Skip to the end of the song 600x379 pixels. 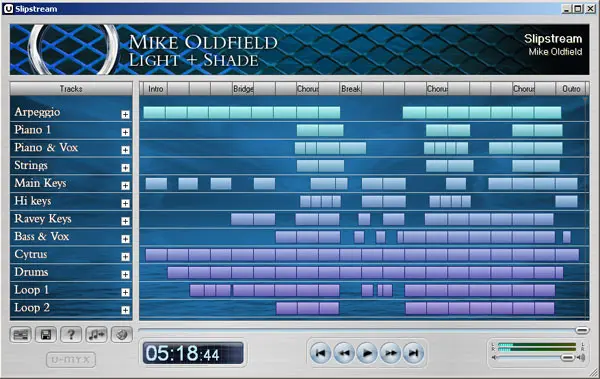tap(413, 353)
